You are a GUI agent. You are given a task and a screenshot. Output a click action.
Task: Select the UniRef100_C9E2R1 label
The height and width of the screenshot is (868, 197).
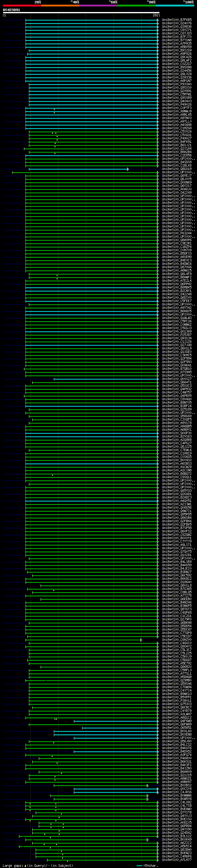177,243
